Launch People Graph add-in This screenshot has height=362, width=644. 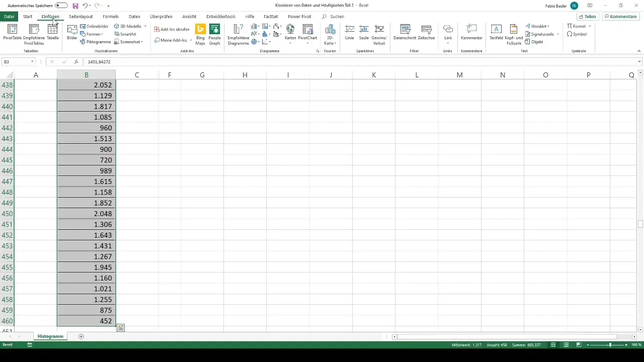click(x=215, y=34)
